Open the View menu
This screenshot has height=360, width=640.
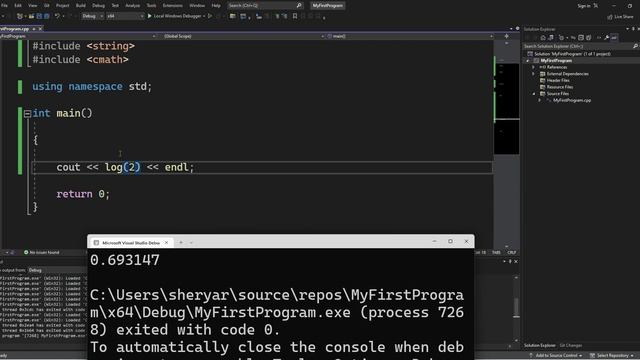click(32, 6)
